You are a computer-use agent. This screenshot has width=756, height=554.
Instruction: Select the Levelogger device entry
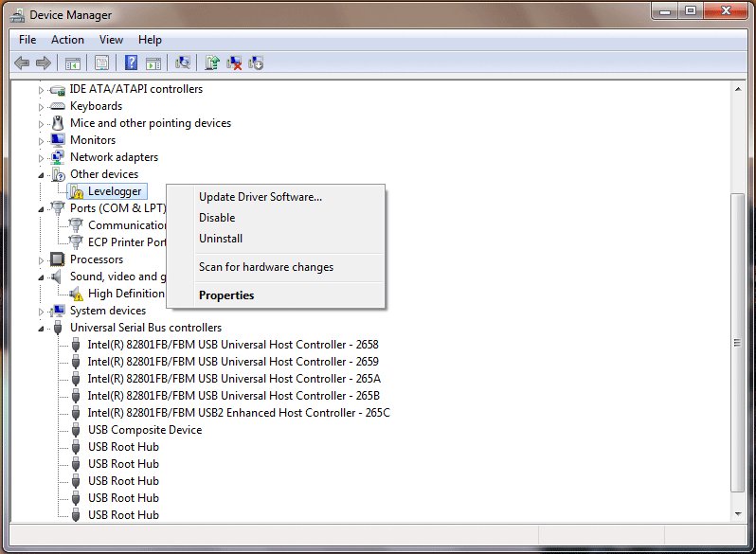click(115, 191)
